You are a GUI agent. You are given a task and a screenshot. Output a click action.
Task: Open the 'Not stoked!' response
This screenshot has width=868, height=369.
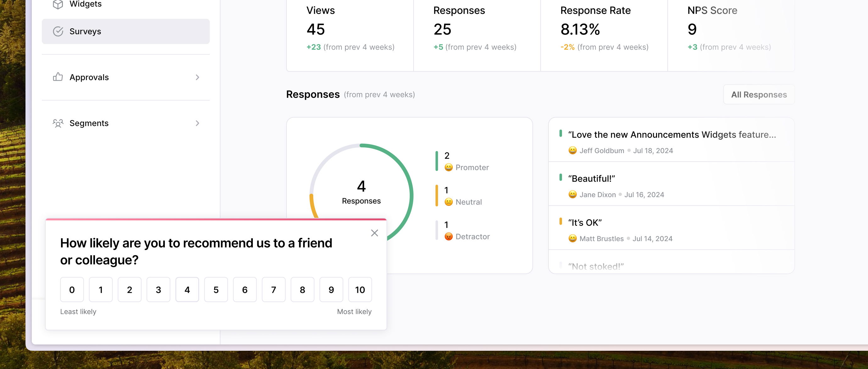[671, 262]
